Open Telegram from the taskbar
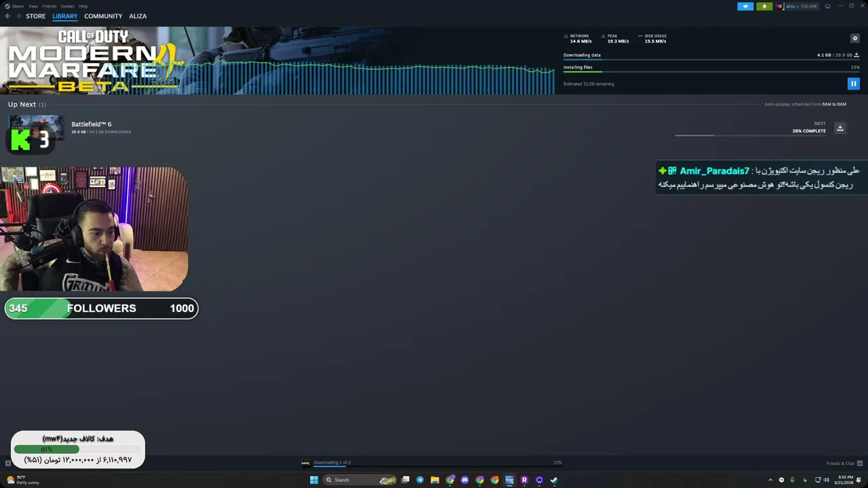The width and height of the screenshot is (868, 488). click(x=420, y=480)
